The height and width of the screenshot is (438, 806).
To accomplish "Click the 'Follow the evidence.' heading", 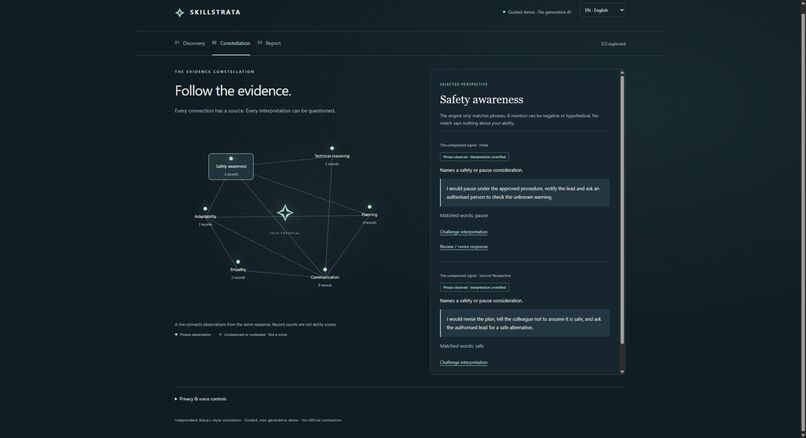I will coord(233,91).
